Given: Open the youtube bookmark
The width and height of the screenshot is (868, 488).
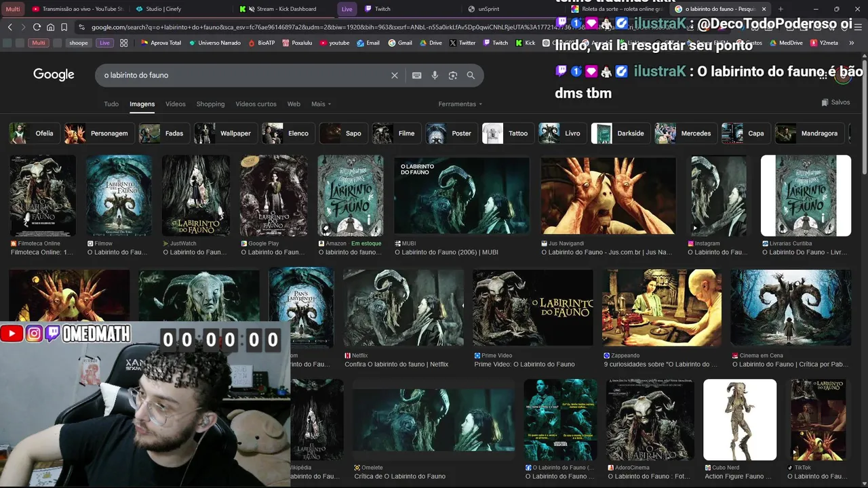Looking at the screenshot, I should [334, 43].
